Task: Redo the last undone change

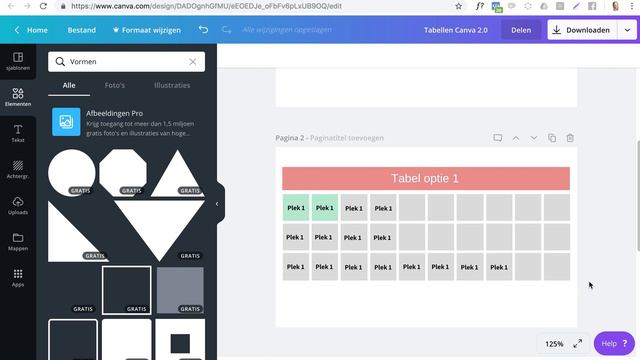Action: (226, 30)
